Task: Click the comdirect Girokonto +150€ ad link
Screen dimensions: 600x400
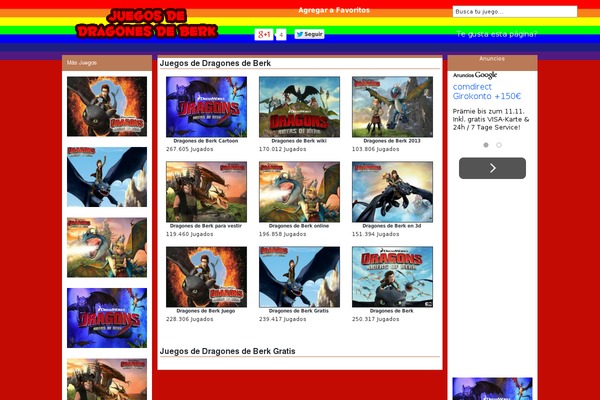Action: (x=487, y=91)
